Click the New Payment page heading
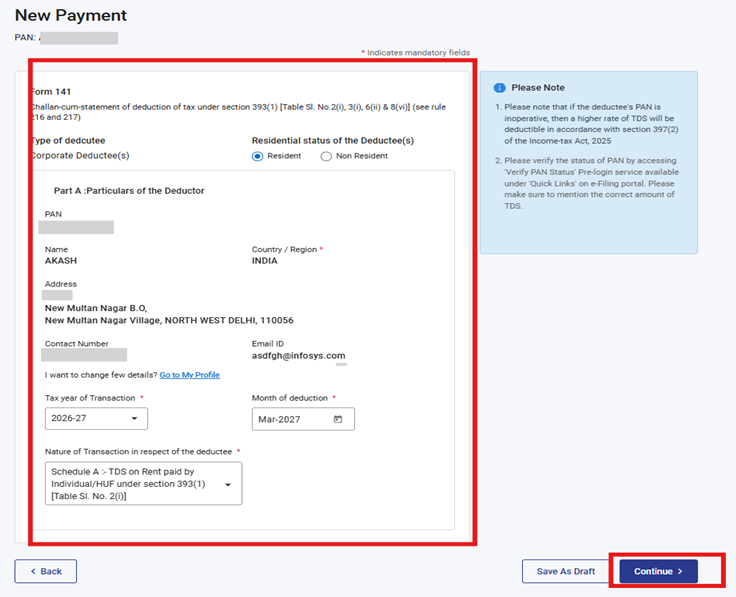The image size is (736, 597). click(70, 16)
